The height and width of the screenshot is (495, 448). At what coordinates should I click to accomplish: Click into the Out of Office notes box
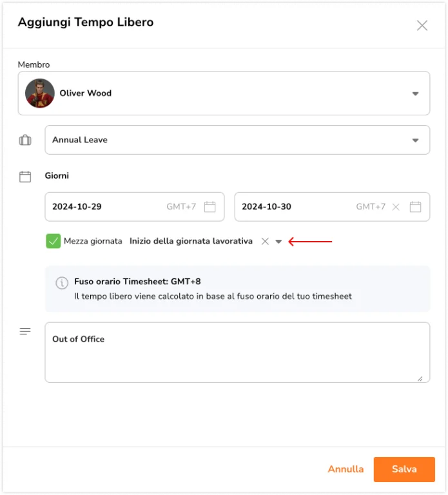(237, 353)
